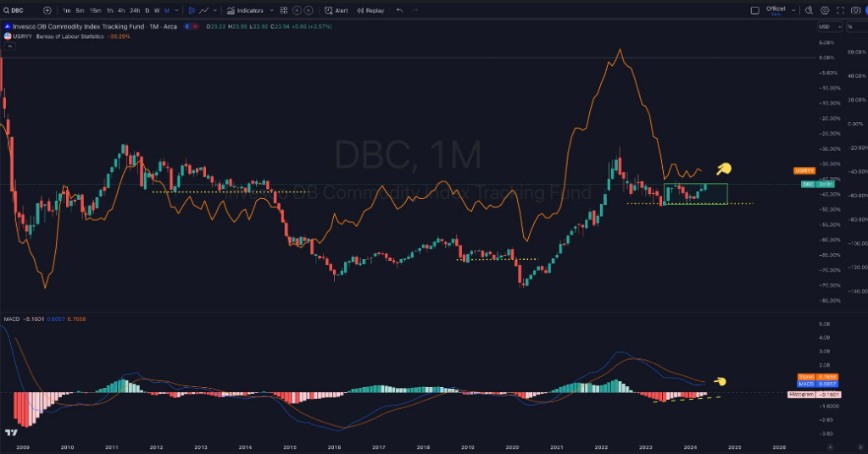This screenshot has width=868, height=454.
Task: Click the 2024 label on time axis
Action: tap(690, 447)
